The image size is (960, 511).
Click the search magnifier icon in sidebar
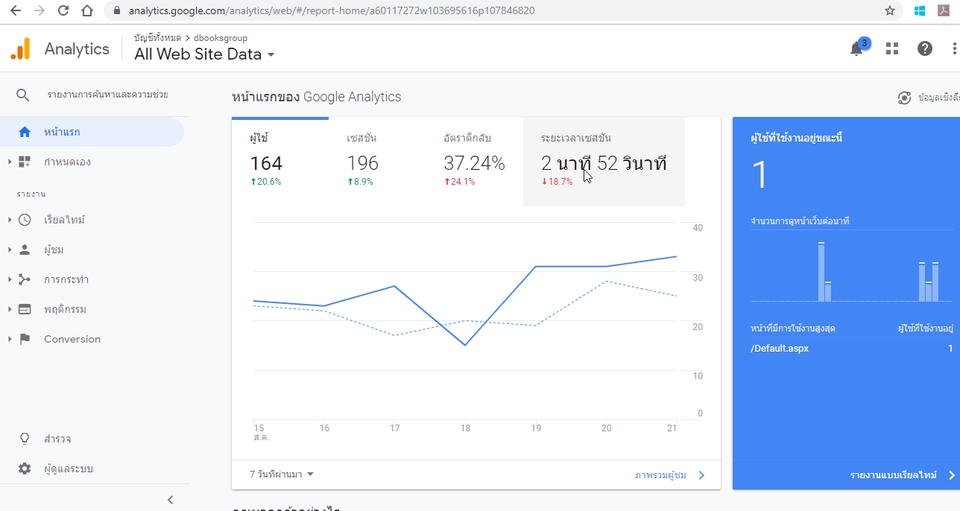coord(23,95)
